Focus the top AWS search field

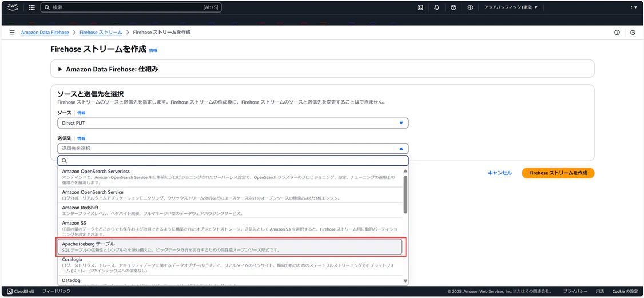coord(131,7)
